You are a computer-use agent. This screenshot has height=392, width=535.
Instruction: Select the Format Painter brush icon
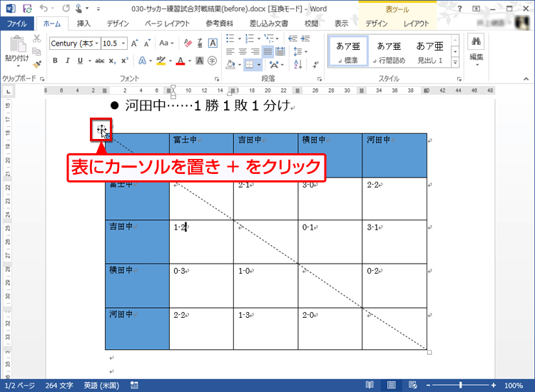36,64
